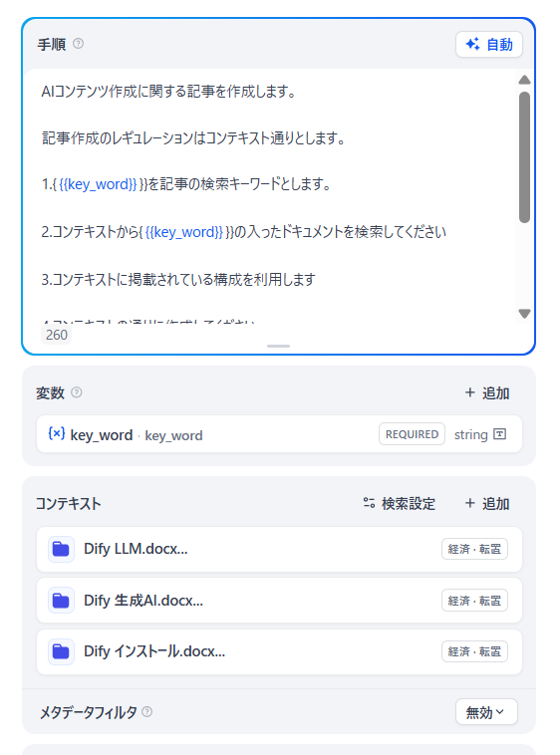The height and width of the screenshot is (755, 560).
Task: Click the sparkle icon in the 自動 button
Action: click(472, 44)
